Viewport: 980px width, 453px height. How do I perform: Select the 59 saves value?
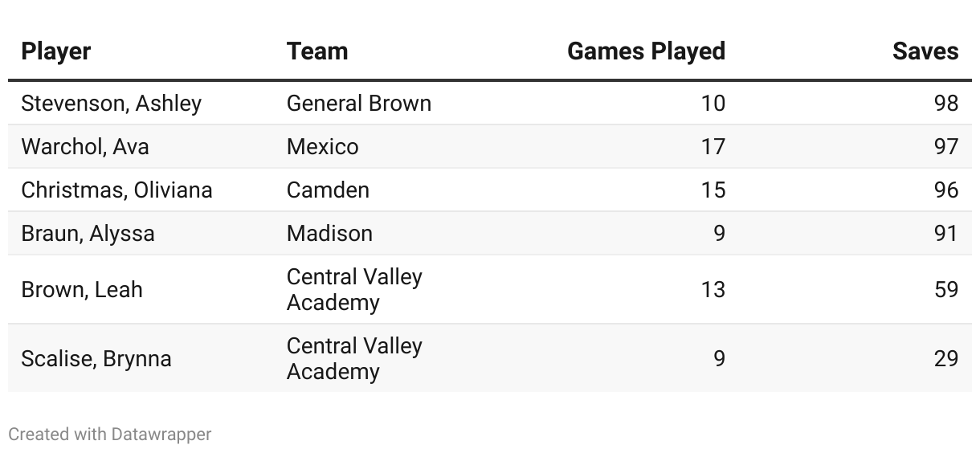tap(946, 290)
